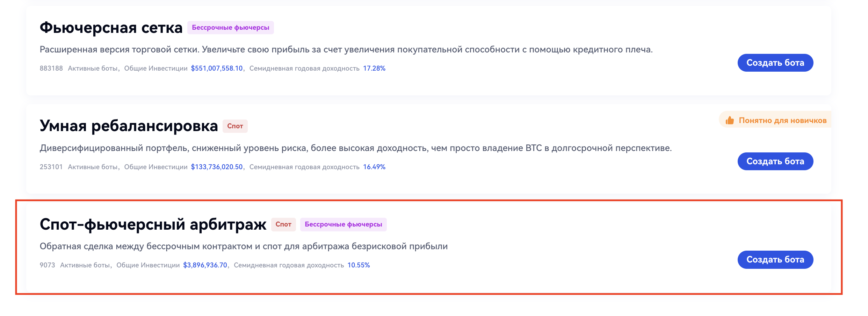Click the Фьючерсная сетка description text
868x316 pixels.
tap(346, 50)
